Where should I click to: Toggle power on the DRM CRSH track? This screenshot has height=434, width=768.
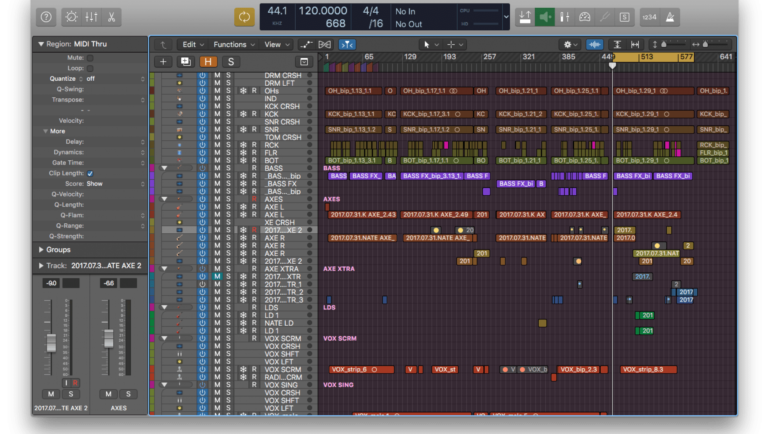pyautogui.click(x=202, y=75)
